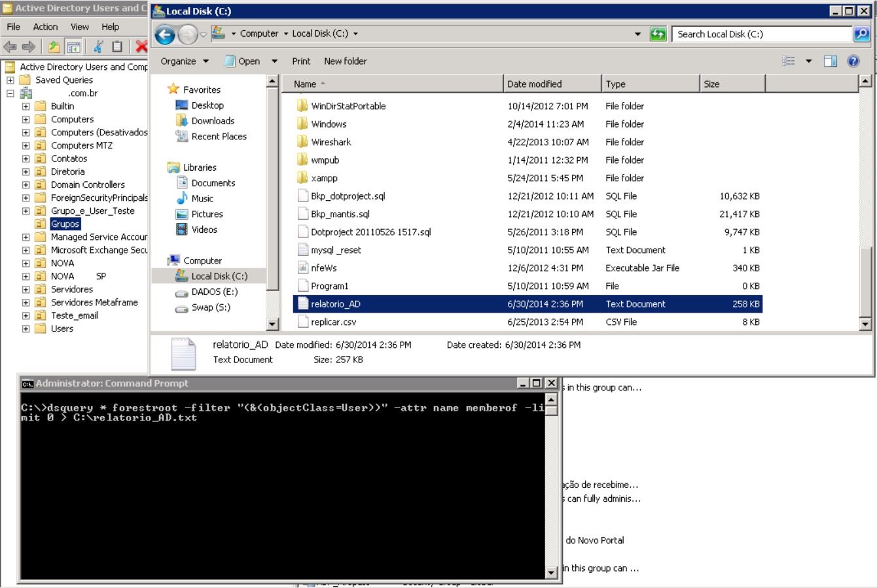Open the Action menu
The image size is (877, 588).
pos(45,27)
